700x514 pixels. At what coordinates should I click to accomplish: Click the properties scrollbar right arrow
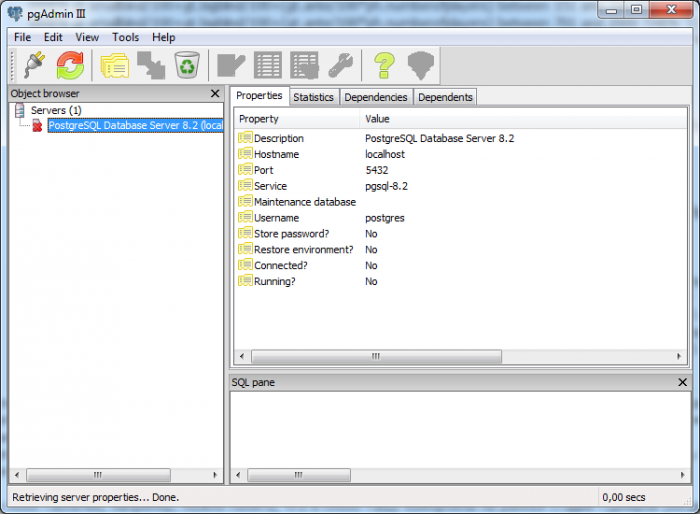[679, 356]
